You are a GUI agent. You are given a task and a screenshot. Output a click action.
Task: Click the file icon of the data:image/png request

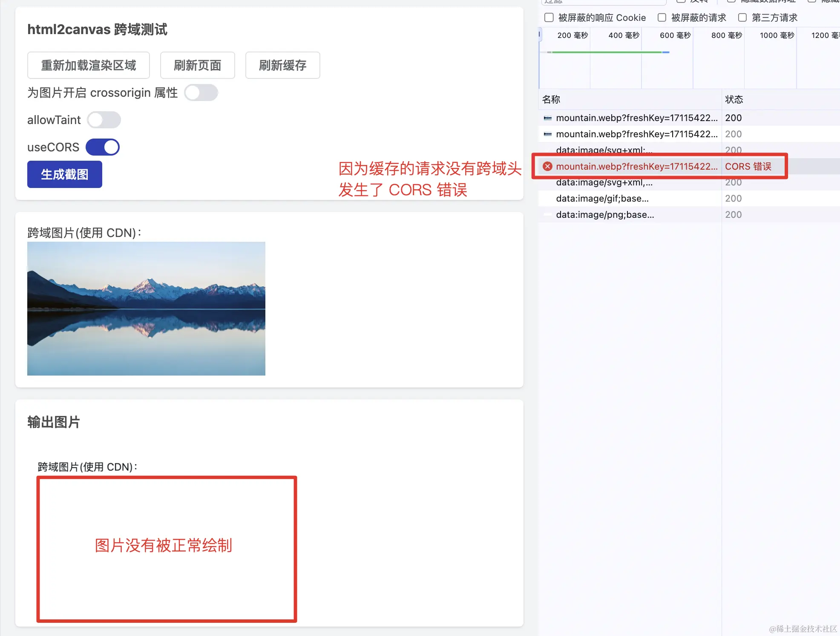tap(548, 215)
